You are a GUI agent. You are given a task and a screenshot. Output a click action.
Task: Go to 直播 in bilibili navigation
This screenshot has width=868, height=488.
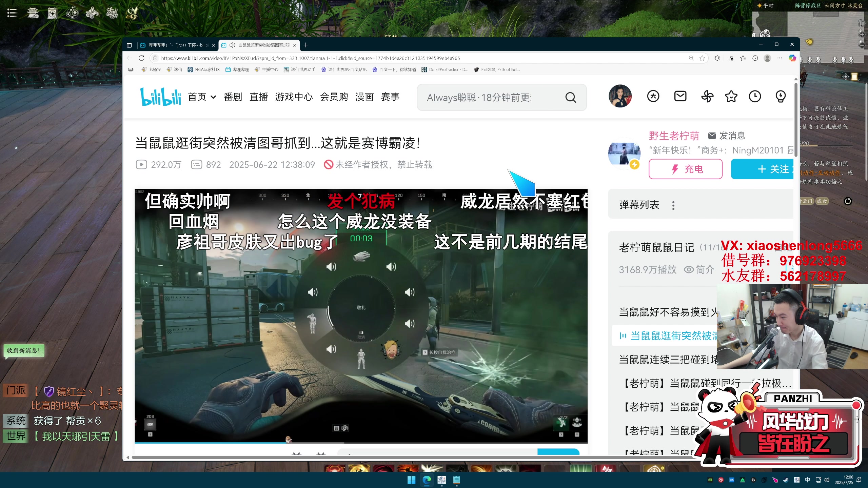259,97
